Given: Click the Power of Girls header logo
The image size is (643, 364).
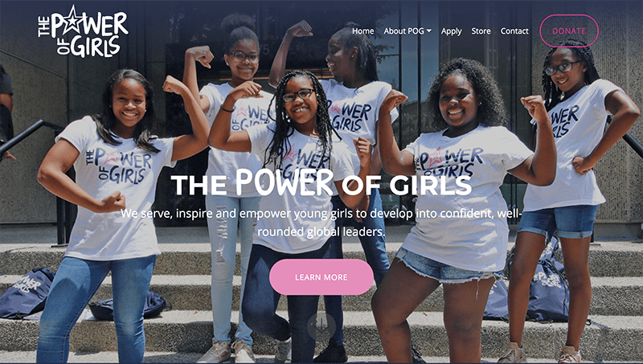Looking at the screenshot, I should tap(84, 31).
